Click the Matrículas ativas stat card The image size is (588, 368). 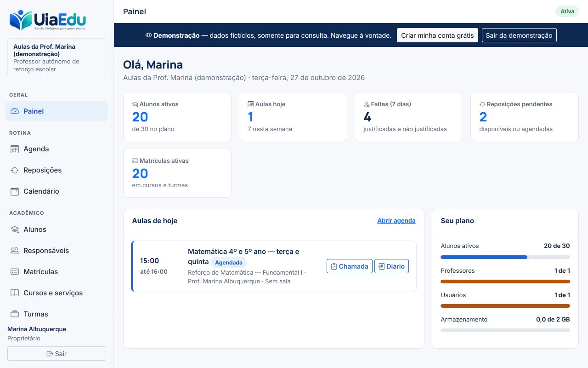click(177, 173)
